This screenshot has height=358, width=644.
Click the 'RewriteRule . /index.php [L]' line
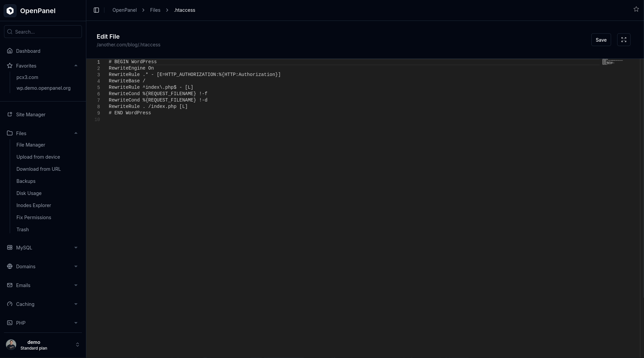pyautogui.click(x=148, y=107)
